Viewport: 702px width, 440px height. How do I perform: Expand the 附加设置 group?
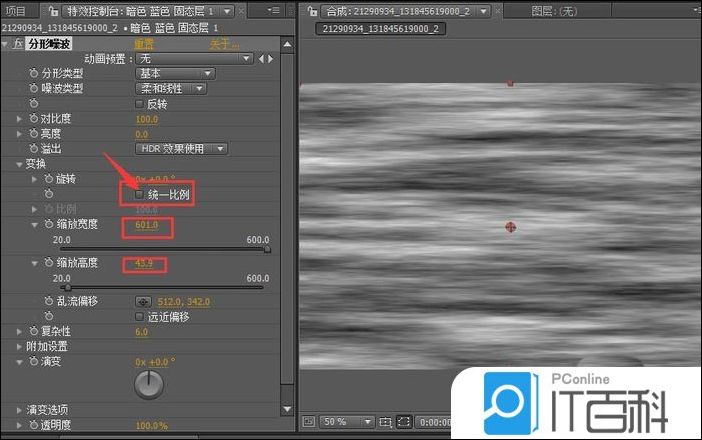tap(19, 346)
